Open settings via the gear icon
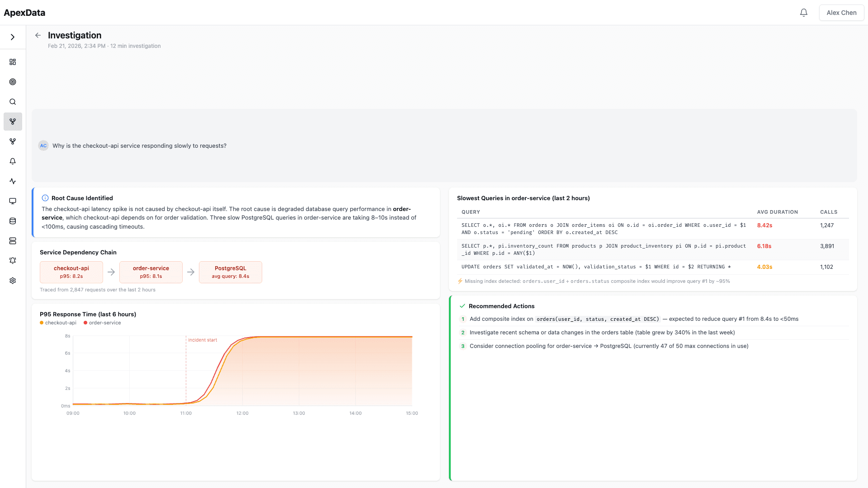The height and width of the screenshot is (488, 868). [x=13, y=281]
